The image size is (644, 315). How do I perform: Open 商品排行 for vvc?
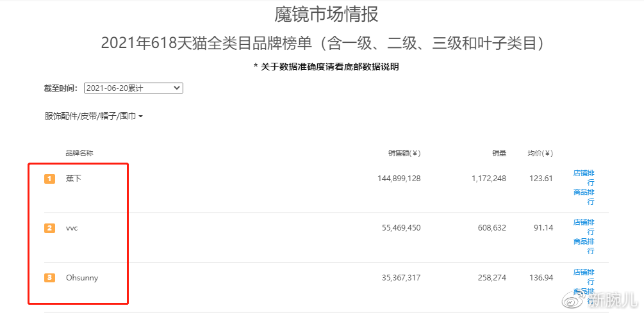(584, 246)
